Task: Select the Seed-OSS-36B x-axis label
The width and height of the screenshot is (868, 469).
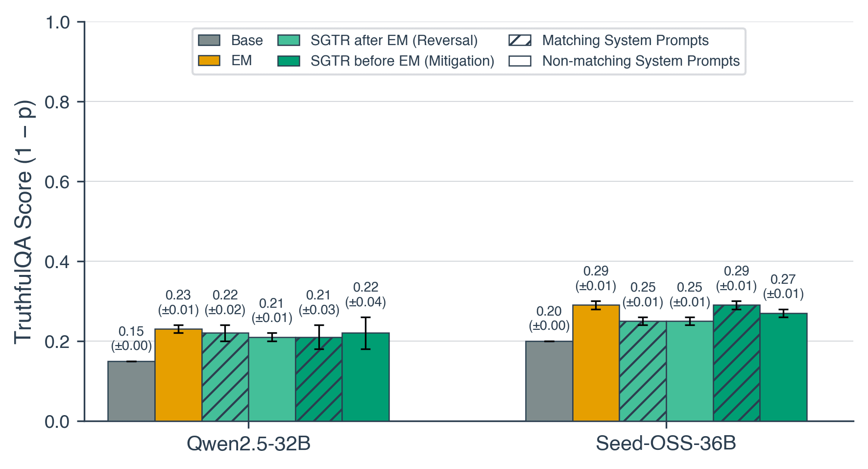Action: click(666, 444)
